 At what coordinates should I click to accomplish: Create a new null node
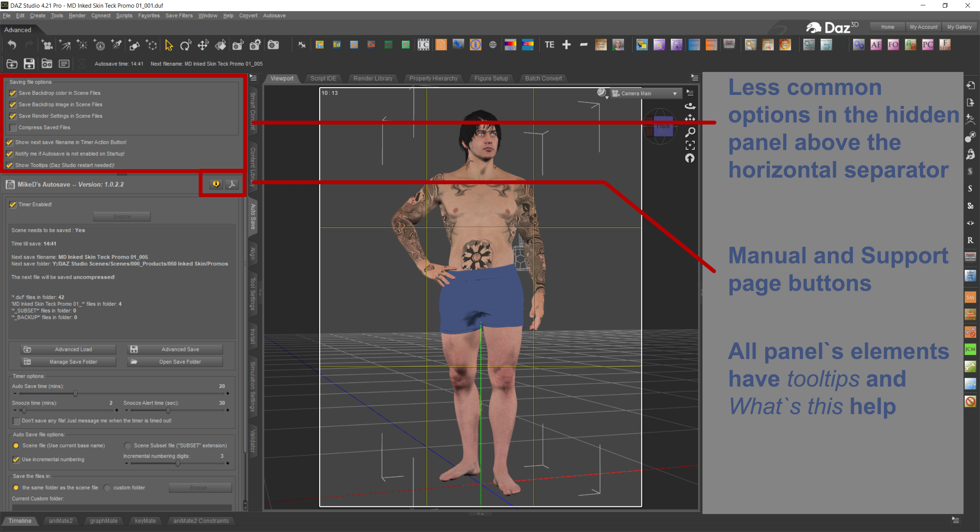tap(152, 45)
